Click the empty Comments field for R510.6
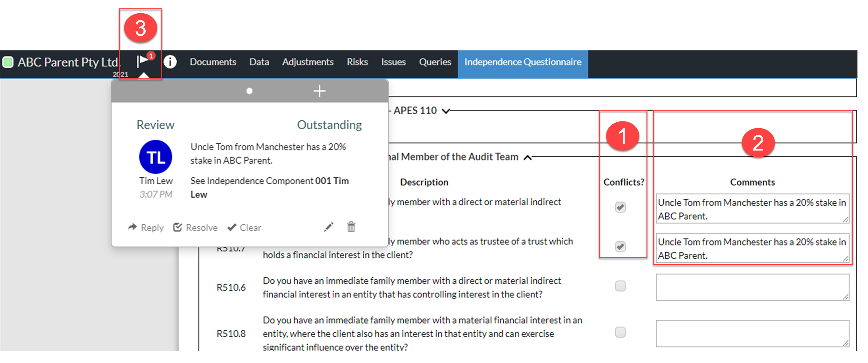This screenshot has height=363, width=868. (x=752, y=287)
